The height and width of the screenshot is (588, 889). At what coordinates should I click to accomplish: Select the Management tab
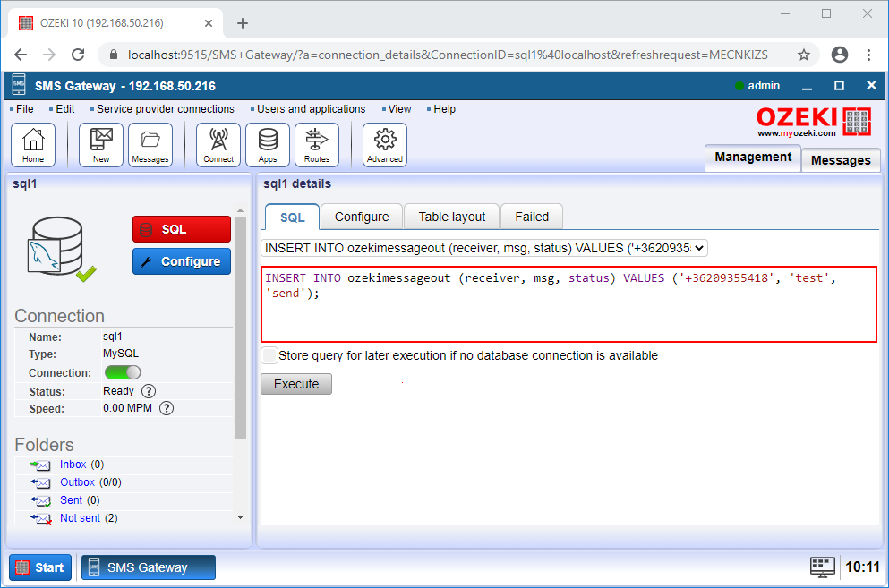coord(753,158)
